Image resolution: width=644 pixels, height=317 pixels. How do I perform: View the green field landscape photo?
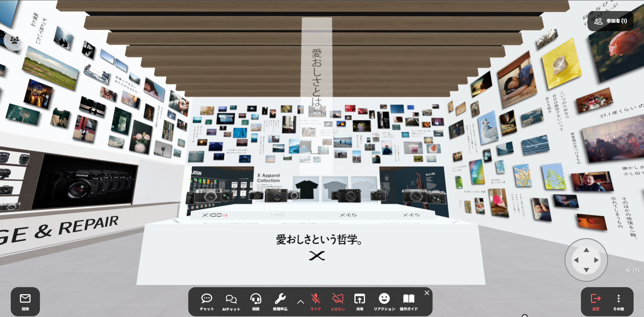[x=50, y=68]
